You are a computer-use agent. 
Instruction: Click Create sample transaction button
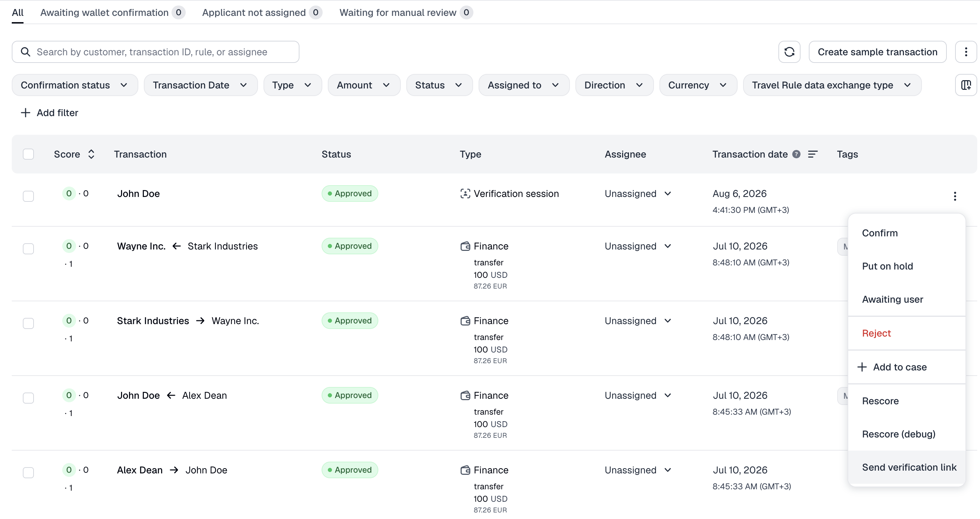[x=877, y=52]
